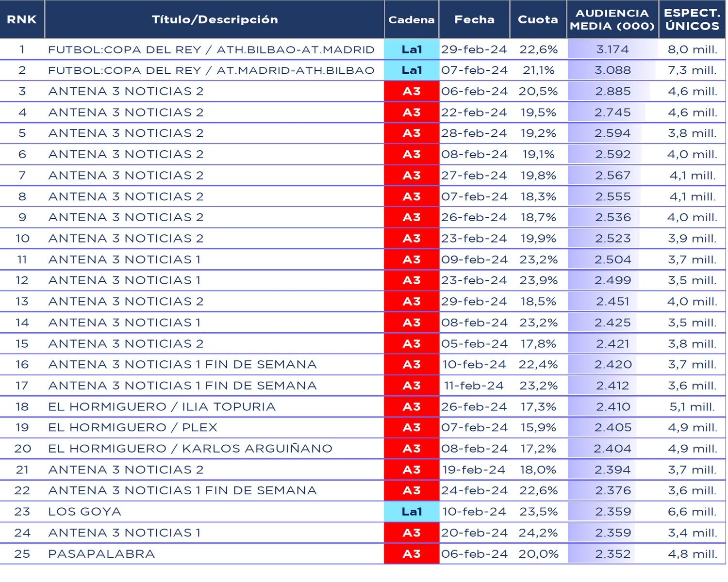Screen dimensions: 728x582
Task: Click the 3.174 audience bar
Action: point(612,49)
